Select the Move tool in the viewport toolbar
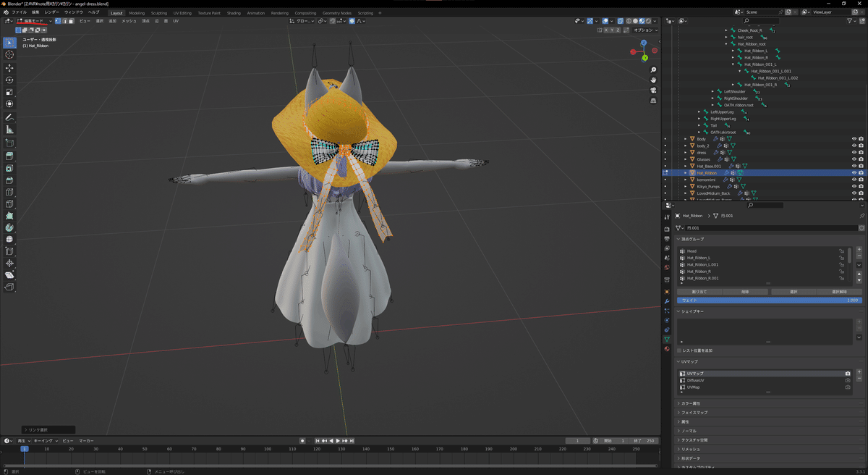 coord(9,67)
